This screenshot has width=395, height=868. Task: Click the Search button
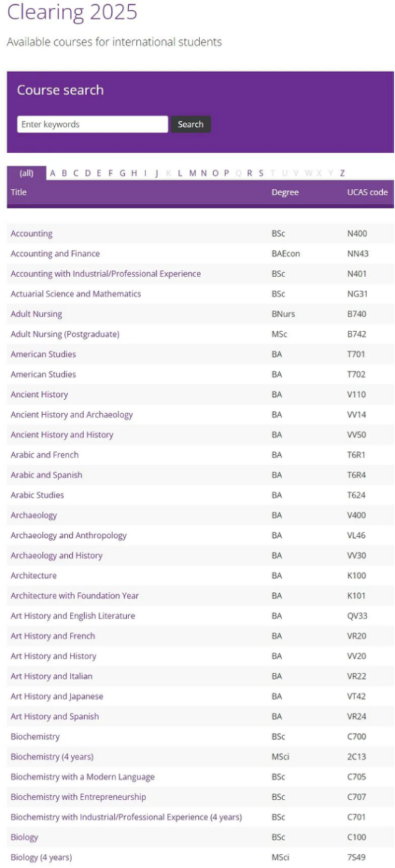click(190, 124)
